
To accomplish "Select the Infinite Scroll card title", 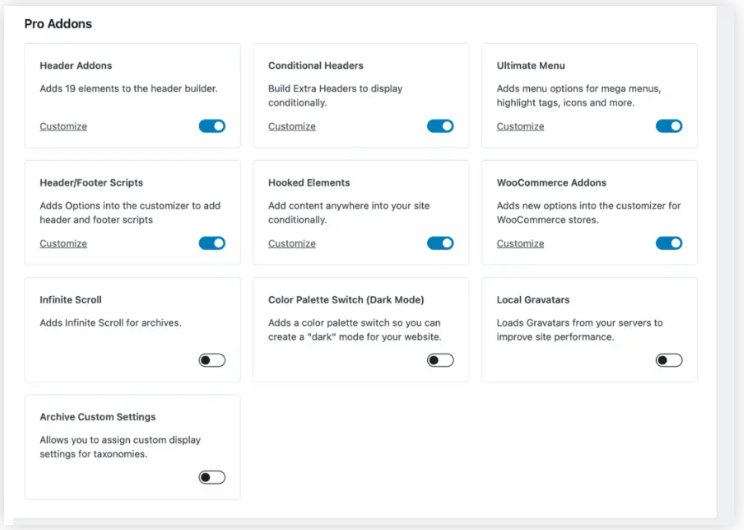I will (x=71, y=300).
